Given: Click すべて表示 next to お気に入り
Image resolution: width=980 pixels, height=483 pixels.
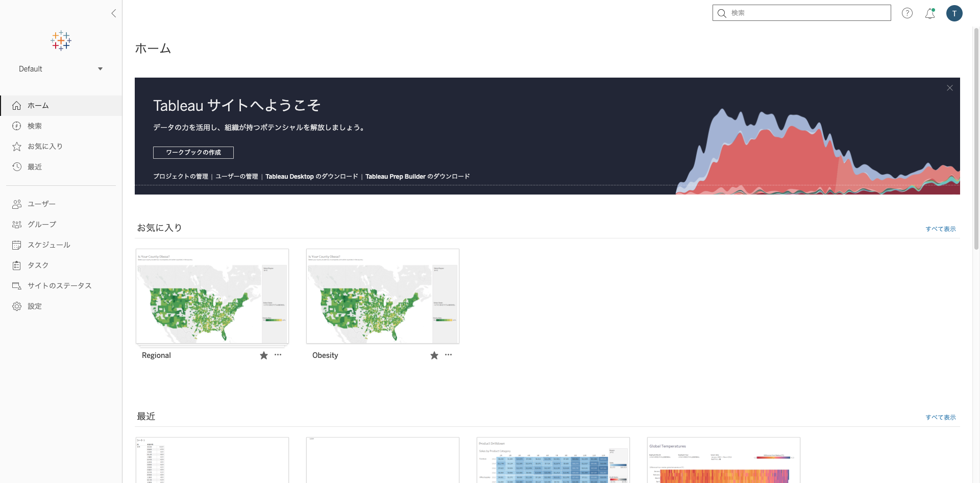Looking at the screenshot, I should pos(940,229).
